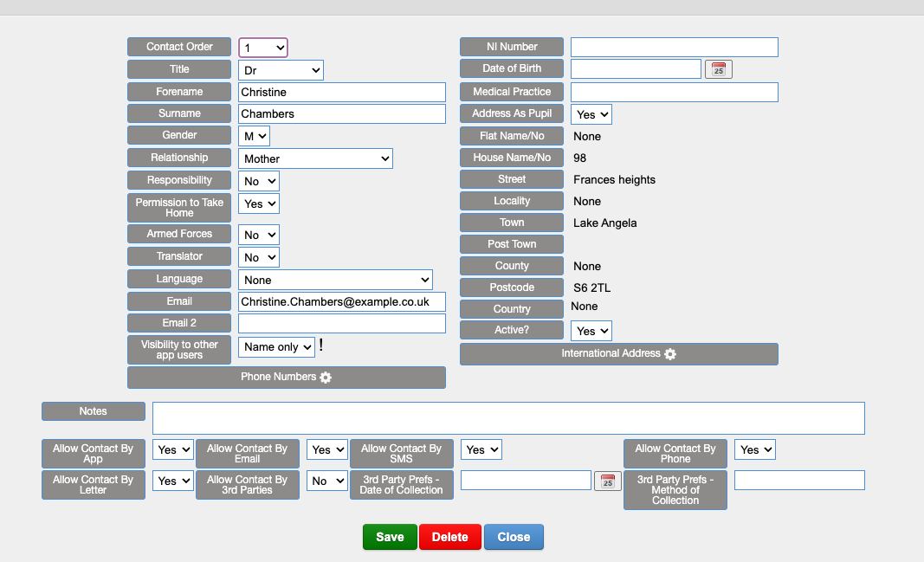This screenshot has width=924, height=562.
Task: Open the 3rd Party Date of Collection calendar
Action: [x=608, y=481]
